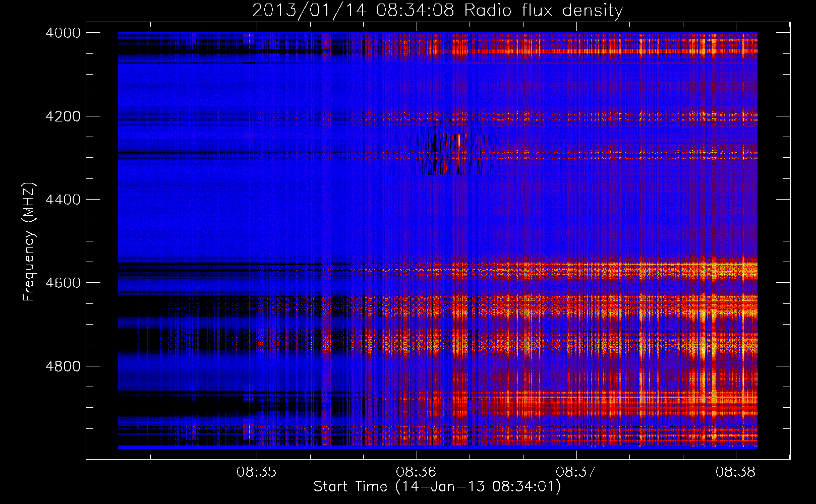816x504 pixels.
Task: Click the 08:38 time tick label
Action: pyautogui.click(x=736, y=472)
